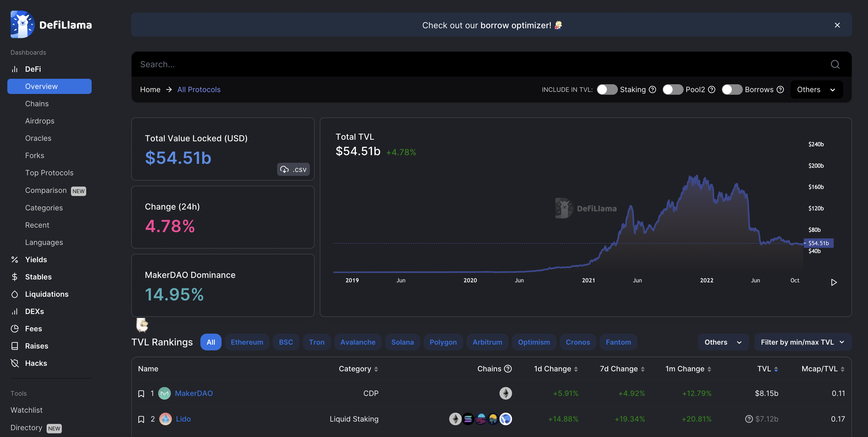The image size is (868, 437).
Task: Click the Ethereum chain icon in MakerDAO row
Action: [x=506, y=393]
